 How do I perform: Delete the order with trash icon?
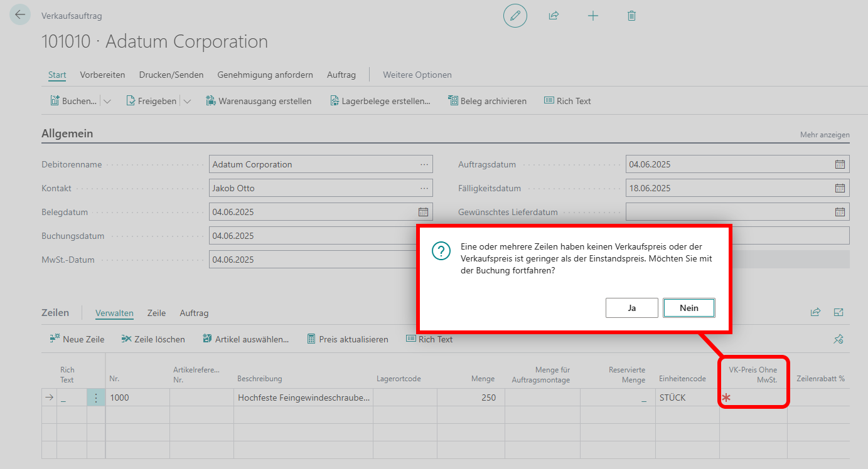(x=631, y=16)
